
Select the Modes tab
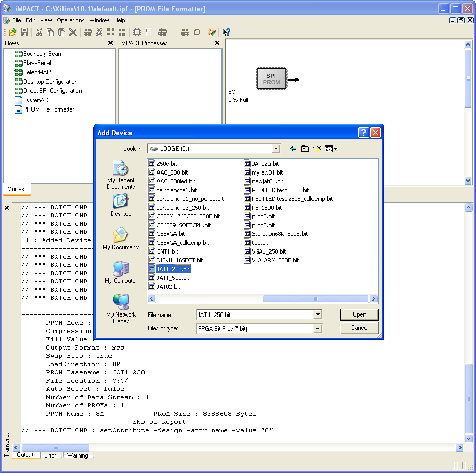pyautogui.click(x=16, y=189)
